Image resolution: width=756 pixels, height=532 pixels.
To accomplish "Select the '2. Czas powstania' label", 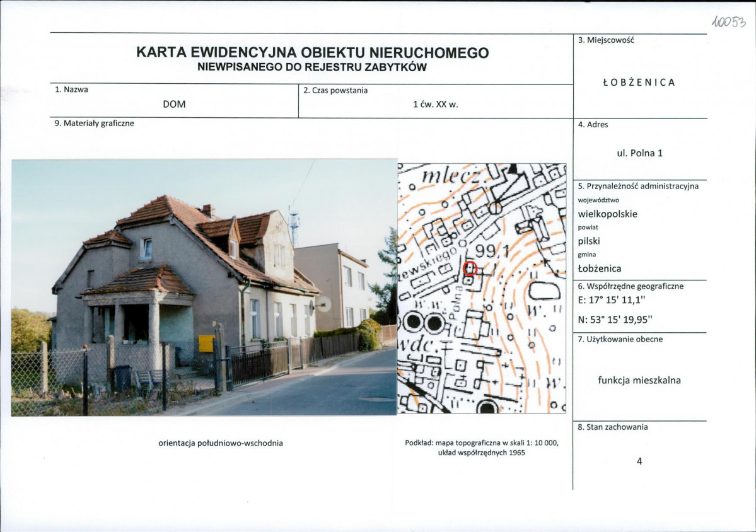I will pos(335,91).
